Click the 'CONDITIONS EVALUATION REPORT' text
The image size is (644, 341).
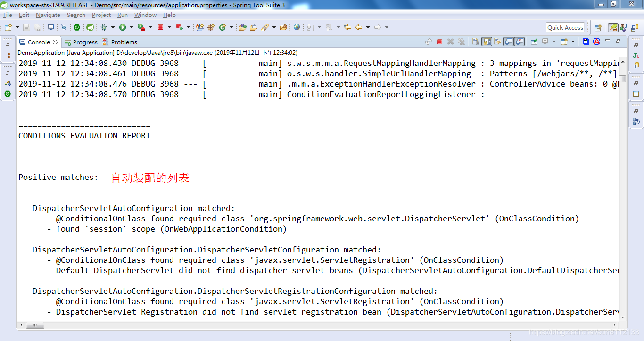[84, 136]
